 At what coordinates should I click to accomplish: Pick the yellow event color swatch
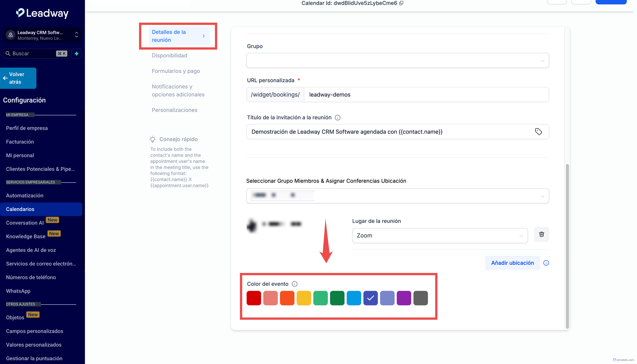(304, 298)
